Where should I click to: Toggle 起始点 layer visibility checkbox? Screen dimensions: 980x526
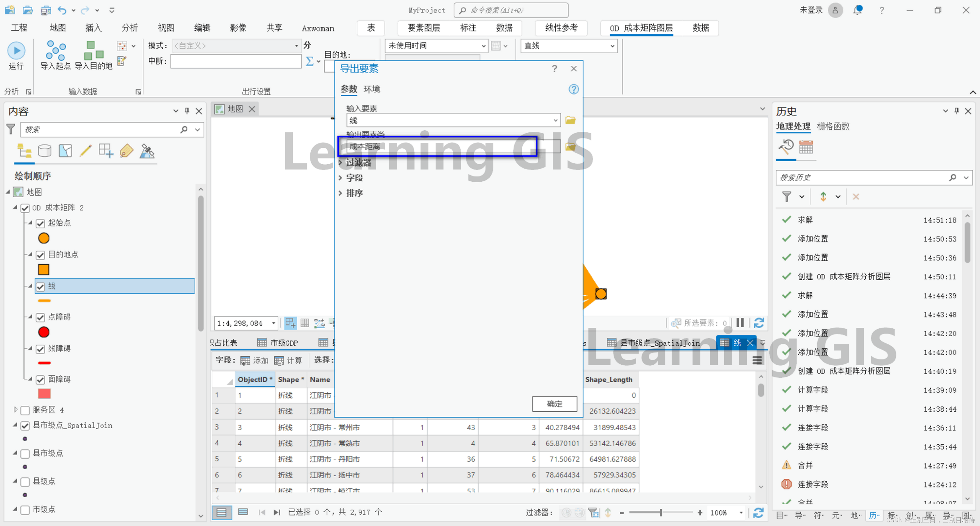click(41, 223)
